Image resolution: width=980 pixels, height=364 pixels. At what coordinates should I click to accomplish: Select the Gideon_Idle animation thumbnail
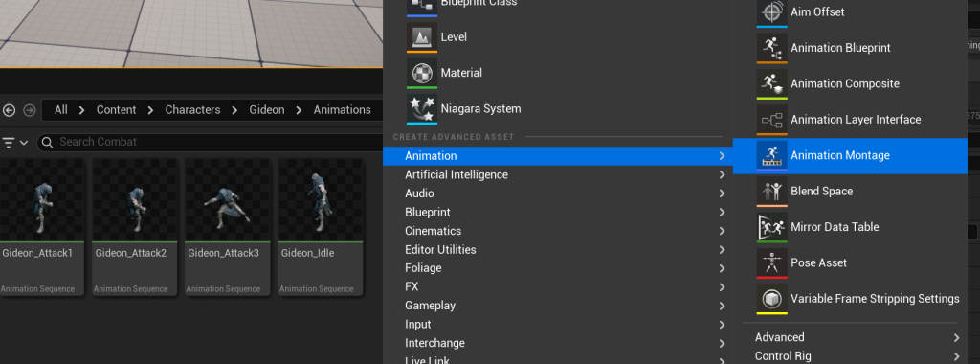click(321, 200)
